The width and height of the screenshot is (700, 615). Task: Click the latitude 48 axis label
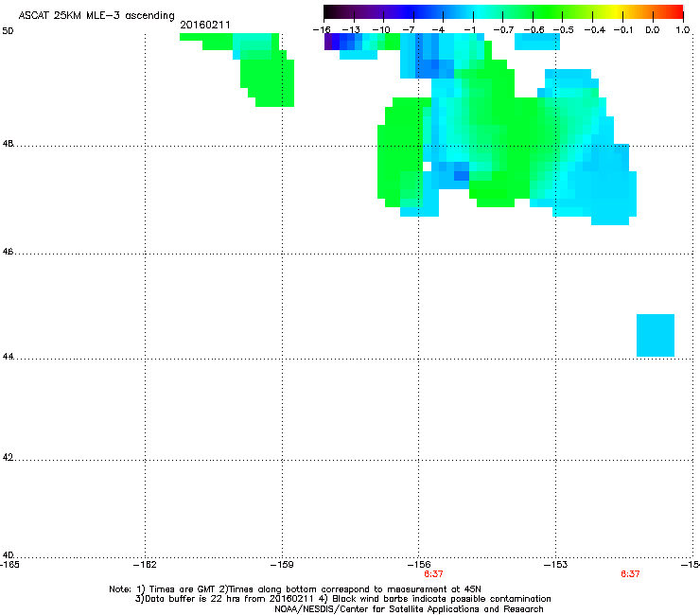click(8, 144)
